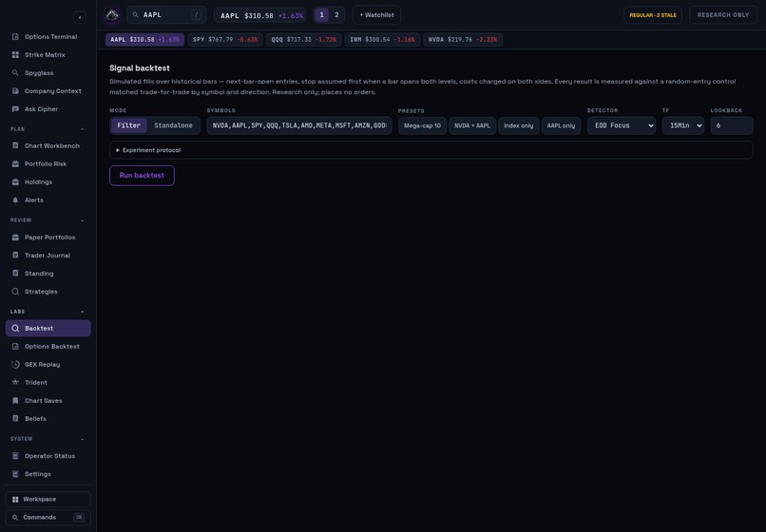
Task: Click the Paper Portfolios icon
Action: coord(15,237)
